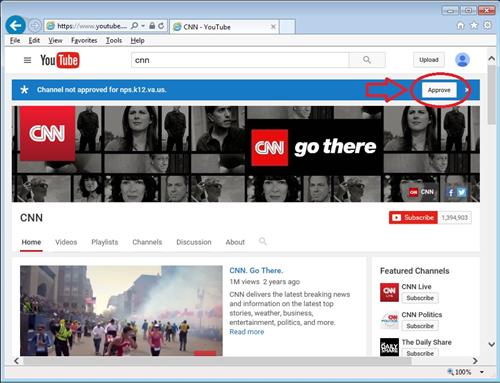The height and width of the screenshot is (383, 500).
Task: Play the CNN Go There video thumbnail
Action: point(121,311)
